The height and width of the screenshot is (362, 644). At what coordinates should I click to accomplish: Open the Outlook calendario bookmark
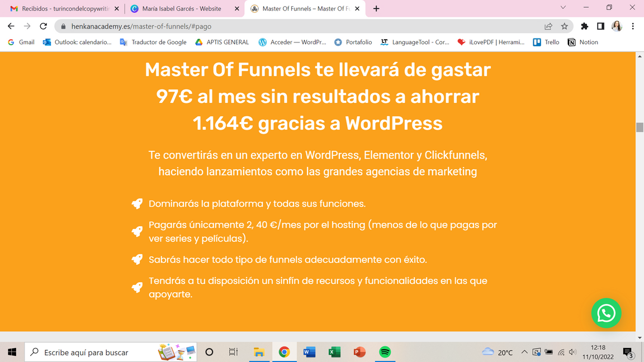(77, 42)
